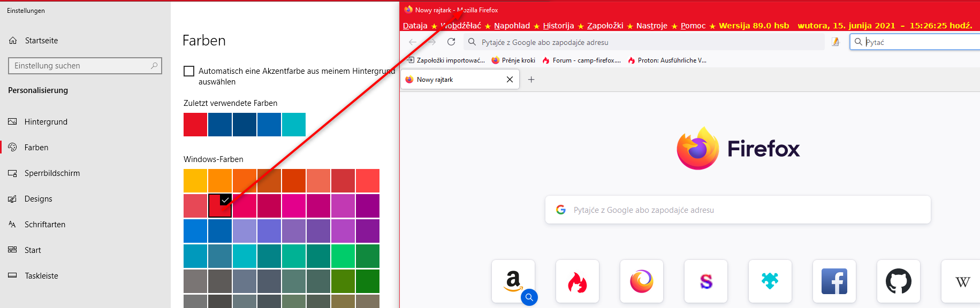Close the Nowy rajtark tab
The height and width of the screenshot is (308, 980).
click(x=510, y=80)
